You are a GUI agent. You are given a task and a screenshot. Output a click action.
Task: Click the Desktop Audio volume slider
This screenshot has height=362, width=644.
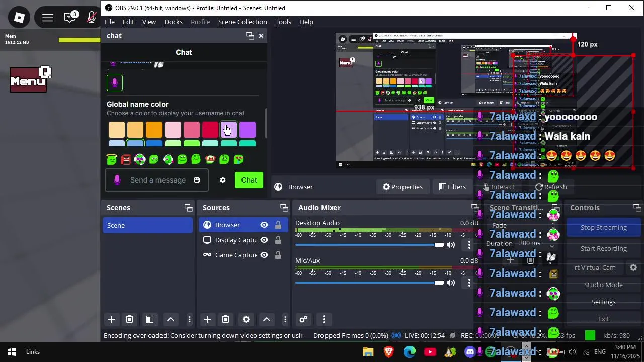[369, 245]
